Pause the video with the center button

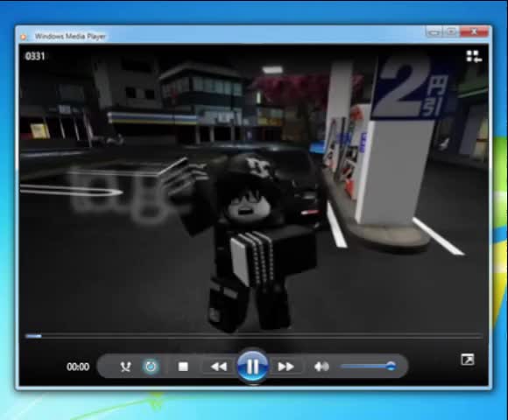tap(253, 367)
